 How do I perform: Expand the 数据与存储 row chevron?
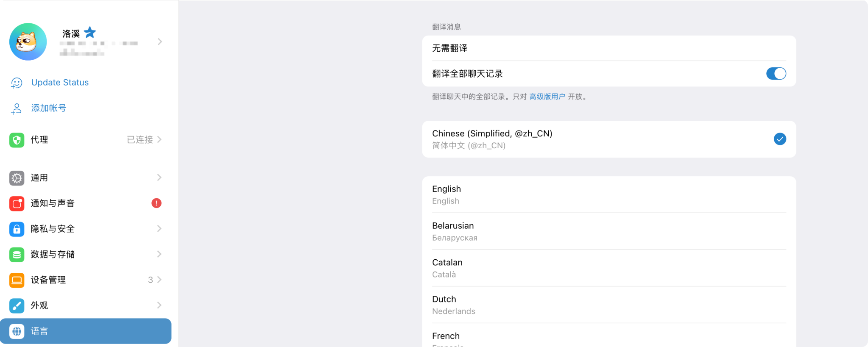[159, 254]
